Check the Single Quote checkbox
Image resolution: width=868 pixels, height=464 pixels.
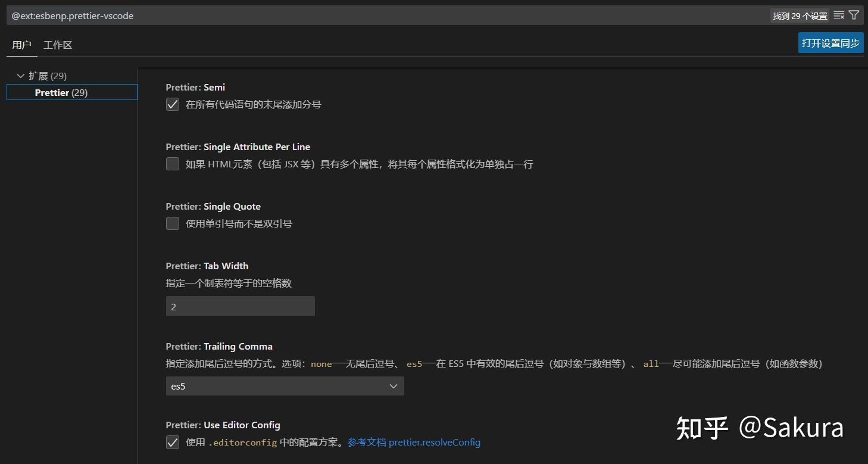172,223
